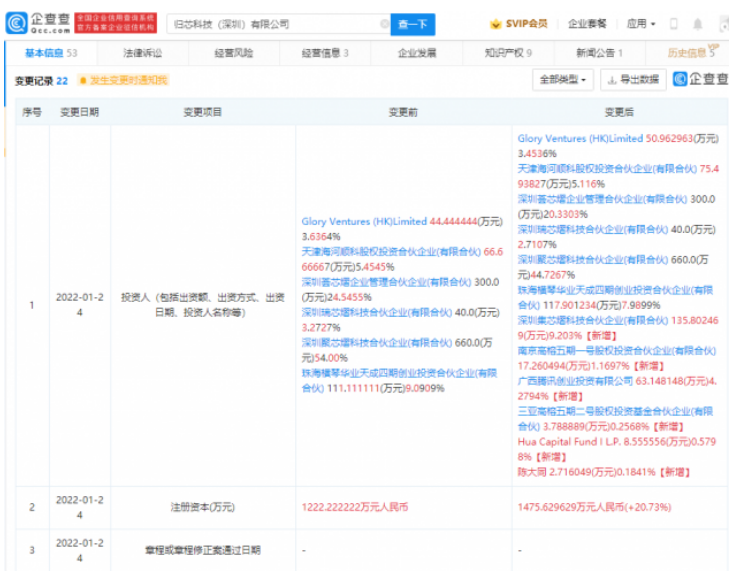Image resolution: width=734 pixels, height=571 pixels.
Task: Expand the 全部类型 filter dropdown
Action: tap(563, 80)
